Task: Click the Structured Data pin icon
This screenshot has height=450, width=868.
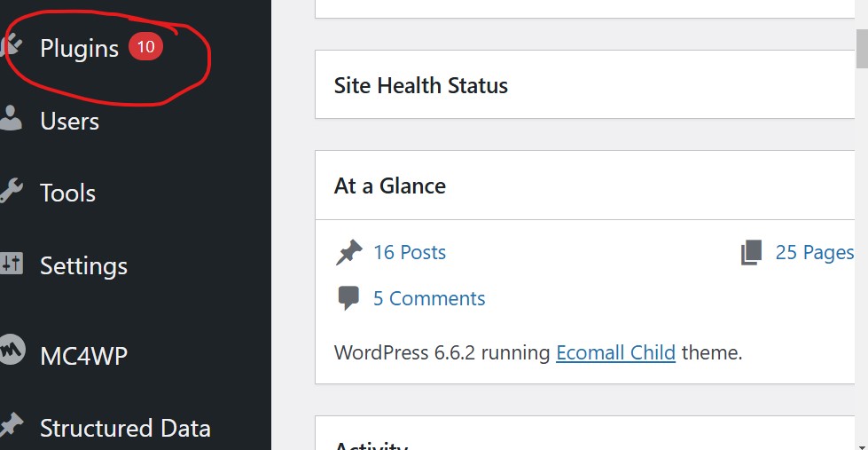Action: click(11, 426)
